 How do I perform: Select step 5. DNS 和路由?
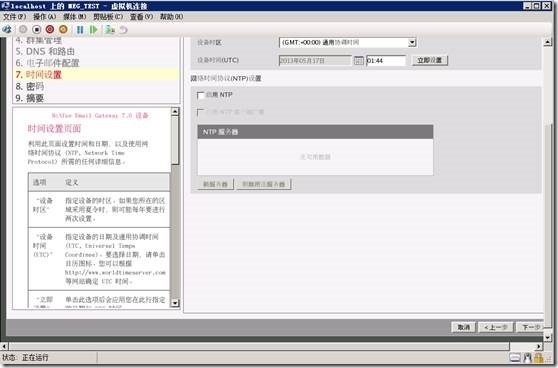pos(45,52)
